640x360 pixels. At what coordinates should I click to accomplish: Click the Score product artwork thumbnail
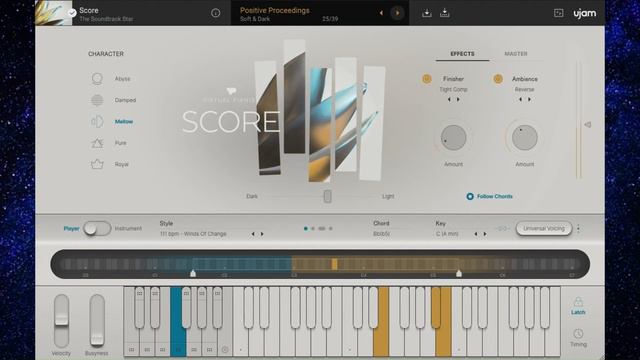(x=53, y=13)
